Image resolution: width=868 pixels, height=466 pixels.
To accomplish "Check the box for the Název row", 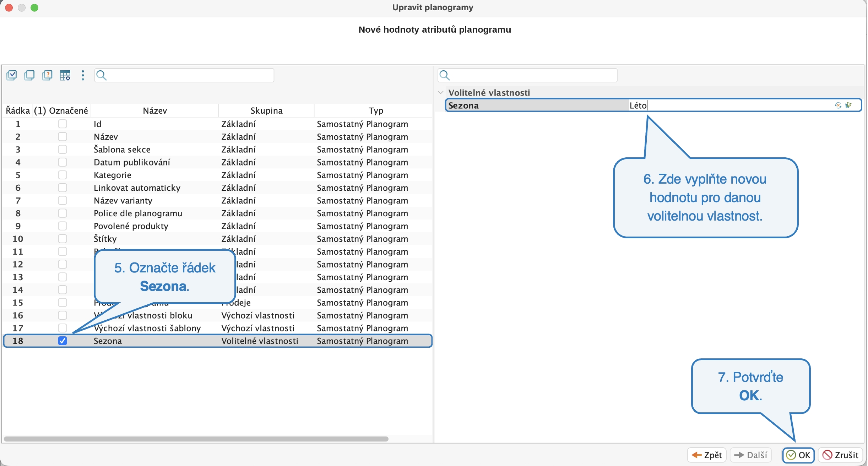I will (x=63, y=137).
